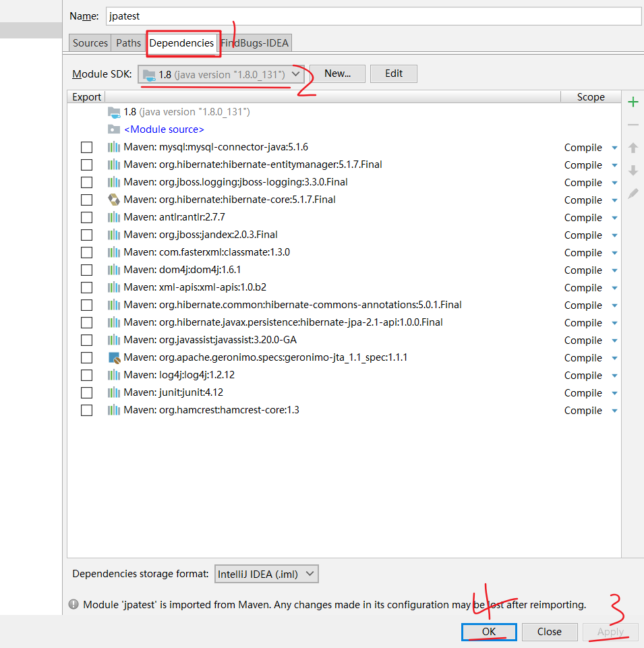644x648 pixels.
Task: Click the jboss-logging library bar icon
Action: click(x=114, y=182)
